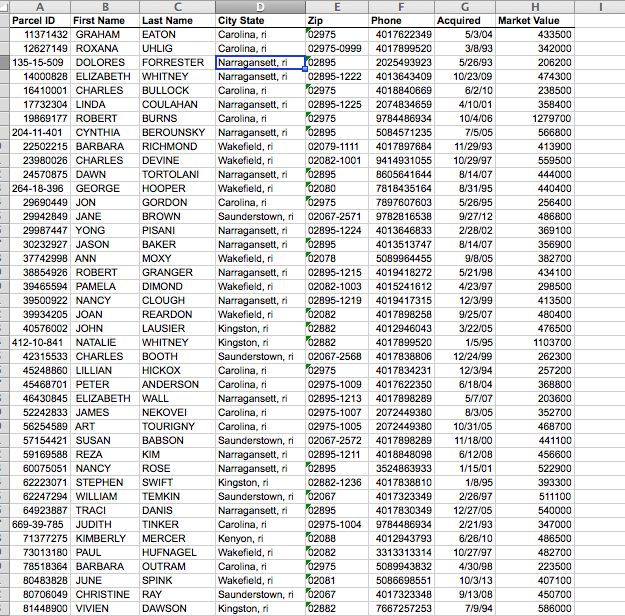Click fill handle on active Narragansett cell
The image size is (625, 616).
(305, 69)
